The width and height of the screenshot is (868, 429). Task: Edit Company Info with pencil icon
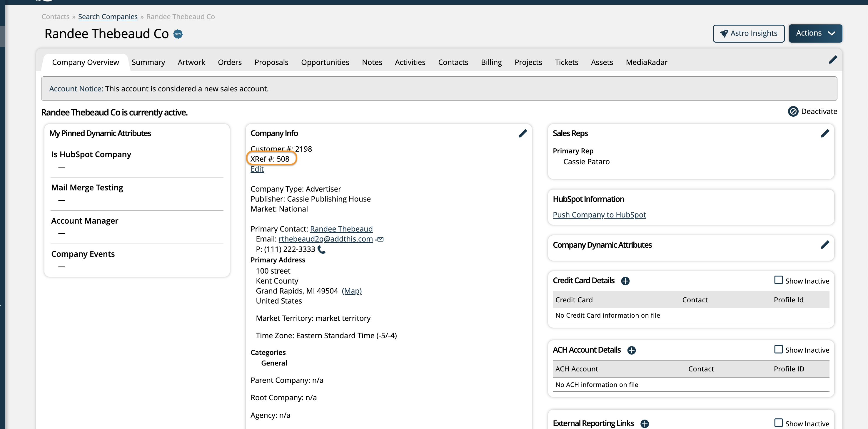[x=523, y=133]
